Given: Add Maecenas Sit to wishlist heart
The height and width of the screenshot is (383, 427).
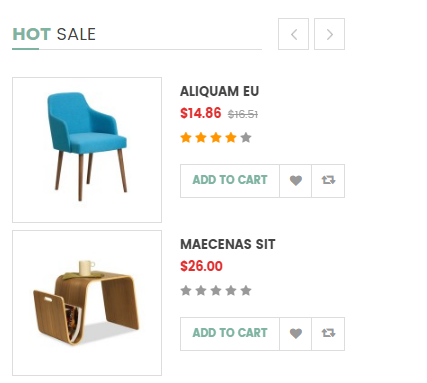Looking at the screenshot, I should click(x=296, y=334).
